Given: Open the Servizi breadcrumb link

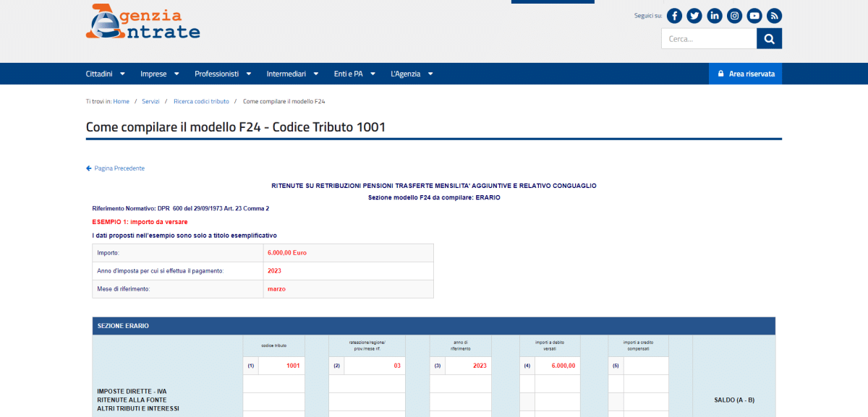Looking at the screenshot, I should tap(150, 102).
